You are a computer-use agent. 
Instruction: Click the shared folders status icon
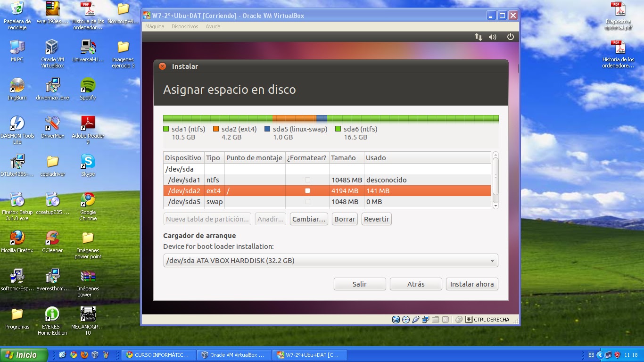pos(435,320)
